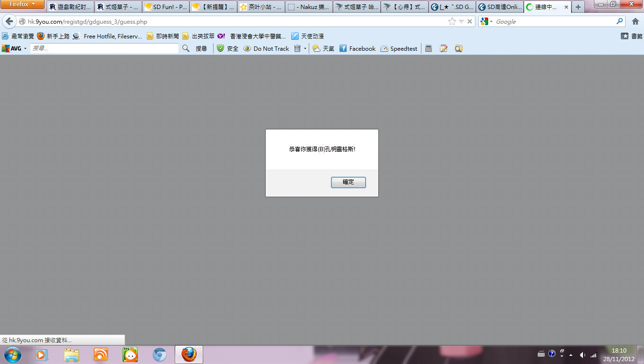Click the Show desktop strip

(640, 355)
